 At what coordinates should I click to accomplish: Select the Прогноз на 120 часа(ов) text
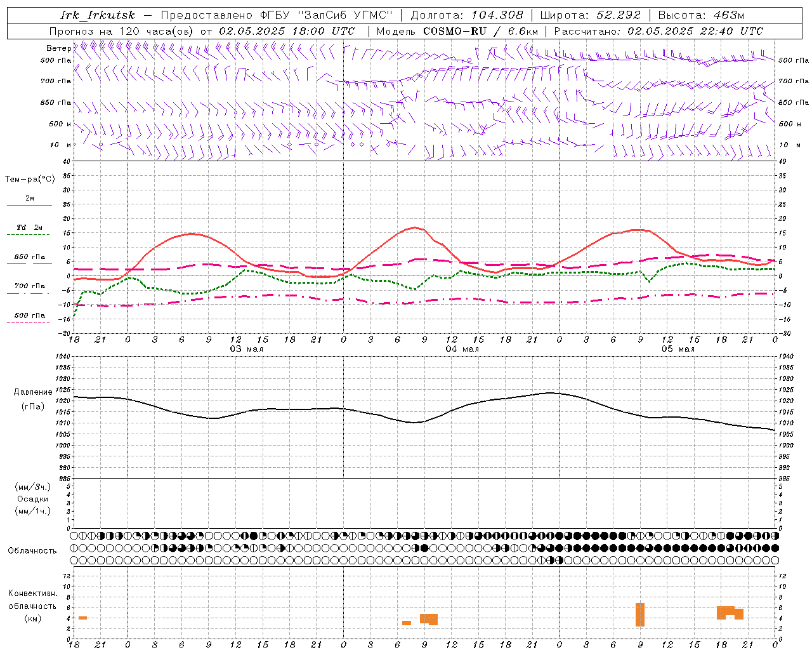[122, 31]
